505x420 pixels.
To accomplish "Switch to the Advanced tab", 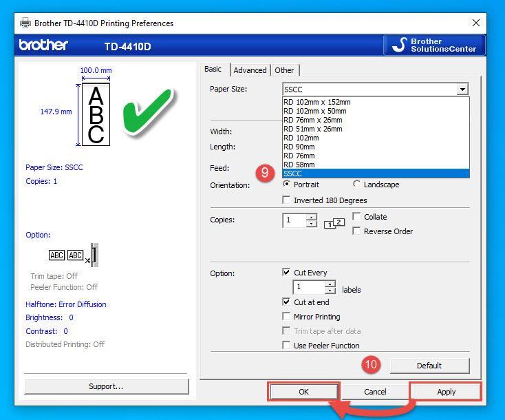I will (x=250, y=70).
